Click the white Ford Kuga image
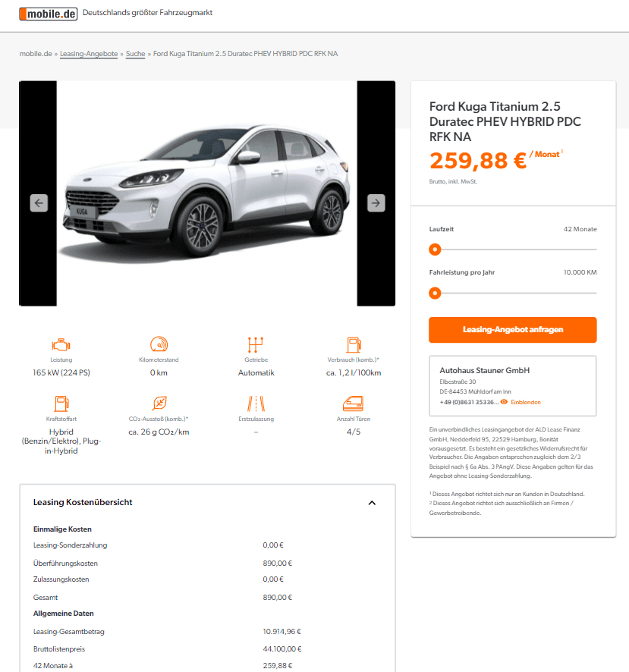Screen dimensions: 629x672 (x=206, y=193)
